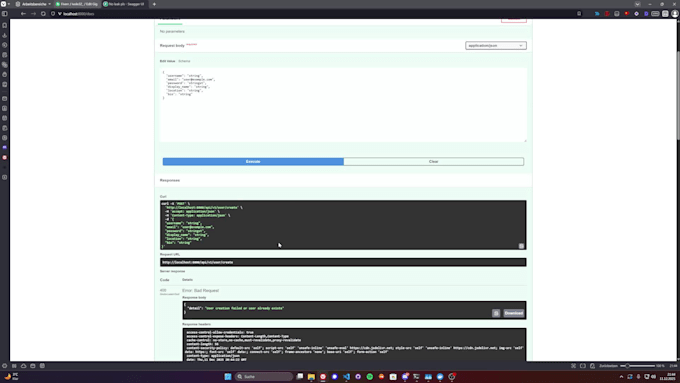The width and height of the screenshot is (680, 383).
Task: Open Visual Studio Code from the taskbar
Action: pyautogui.click(x=347, y=376)
